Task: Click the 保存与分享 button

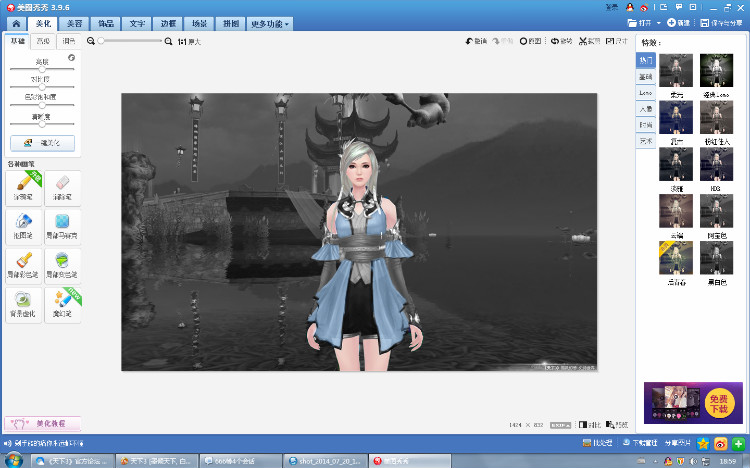Action: click(x=721, y=23)
